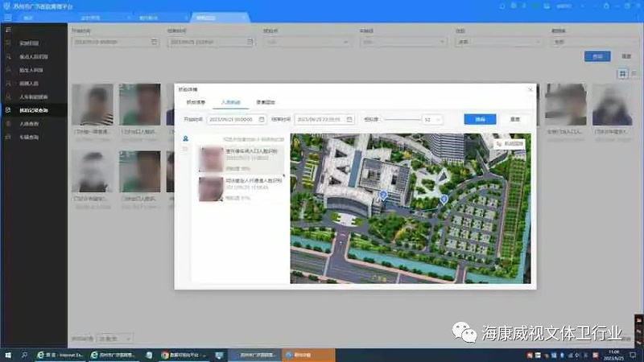
Task: Open first blurred face thumbnail in top row
Action: [93, 105]
